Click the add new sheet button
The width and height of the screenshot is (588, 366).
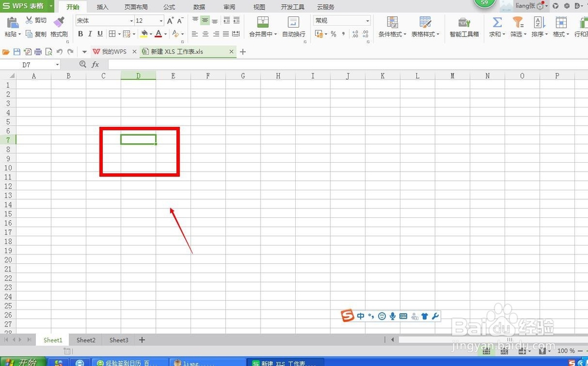pyautogui.click(x=141, y=340)
